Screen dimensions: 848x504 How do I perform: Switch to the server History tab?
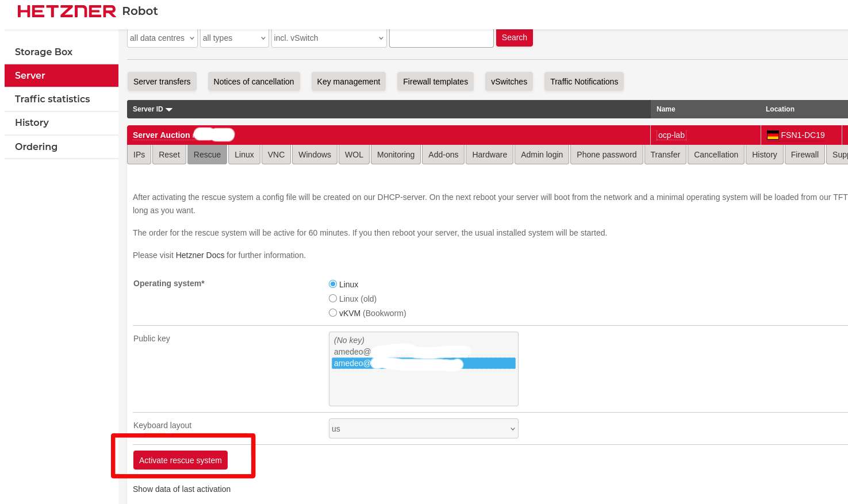[765, 155]
